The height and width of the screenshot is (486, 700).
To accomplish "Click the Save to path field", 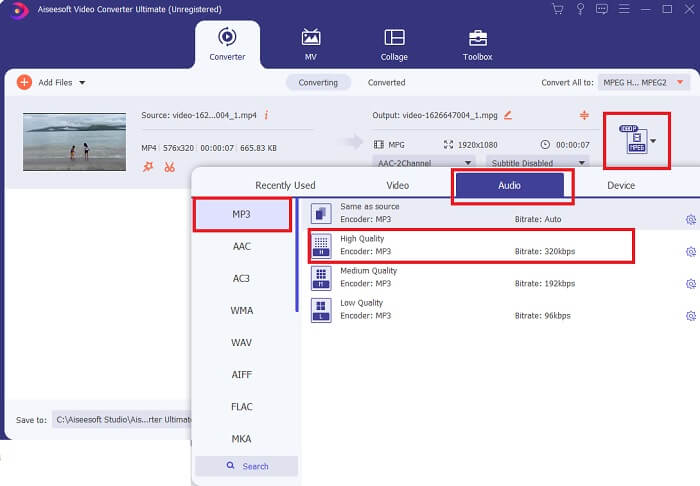I will pos(122,420).
